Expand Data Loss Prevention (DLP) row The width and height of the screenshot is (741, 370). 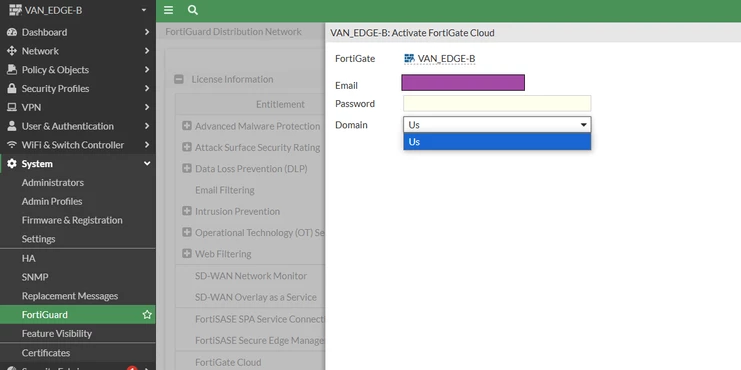[x=187, y=168]
